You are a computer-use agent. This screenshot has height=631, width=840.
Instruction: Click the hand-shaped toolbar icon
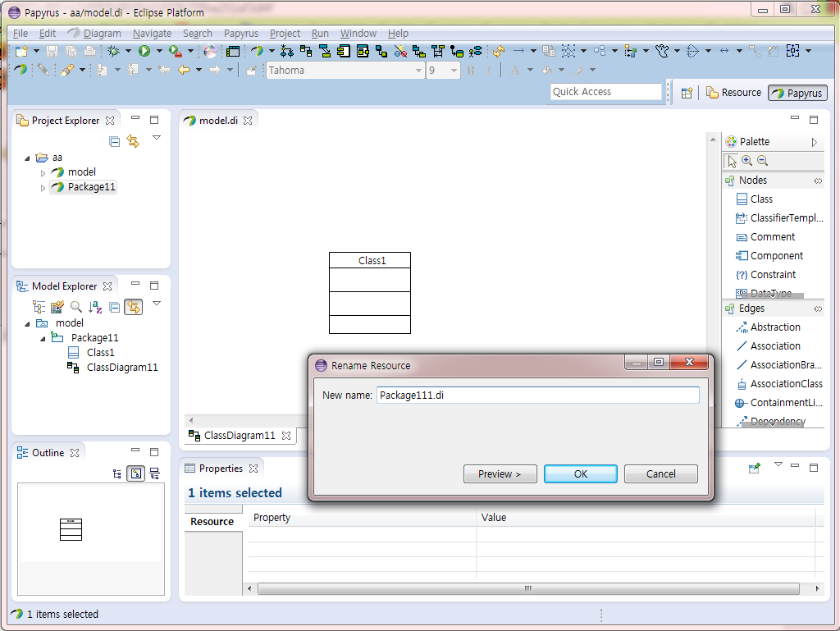662,51
